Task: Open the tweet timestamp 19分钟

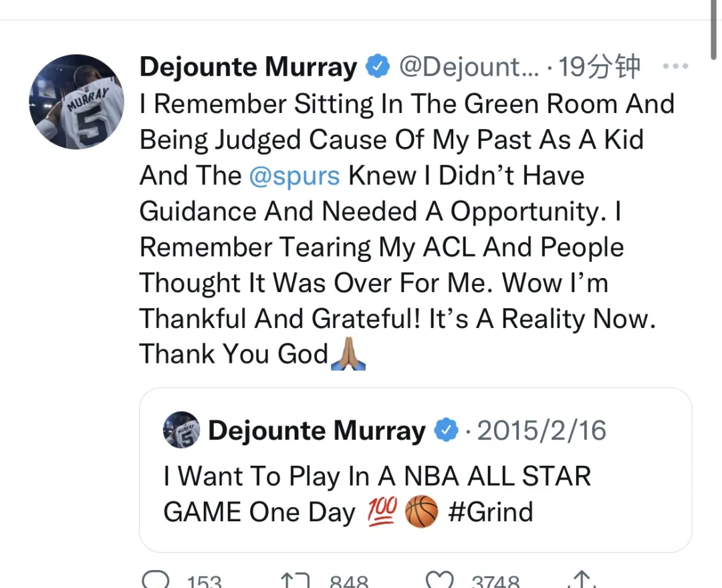Action: (600, 67)
